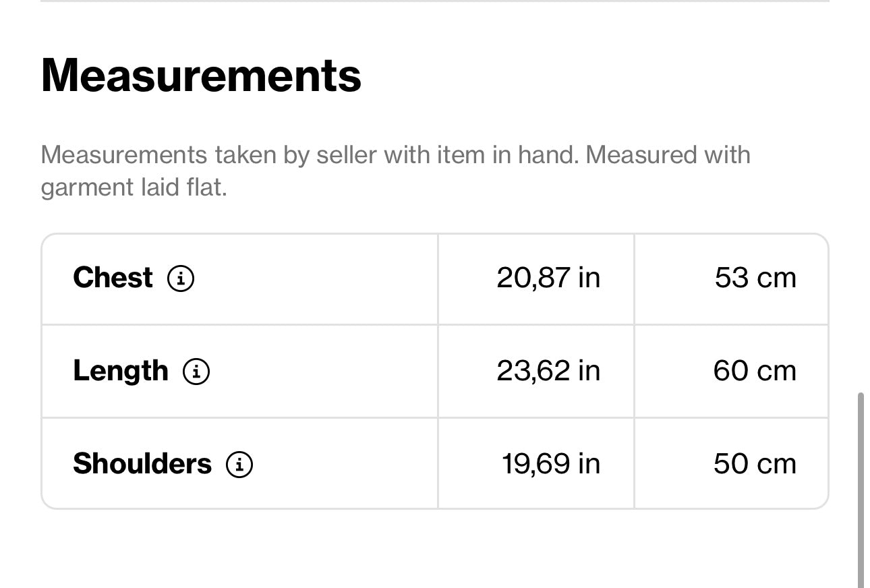Show info for Shoulders measurement
The image size is (870, 588).
(239, 464)
